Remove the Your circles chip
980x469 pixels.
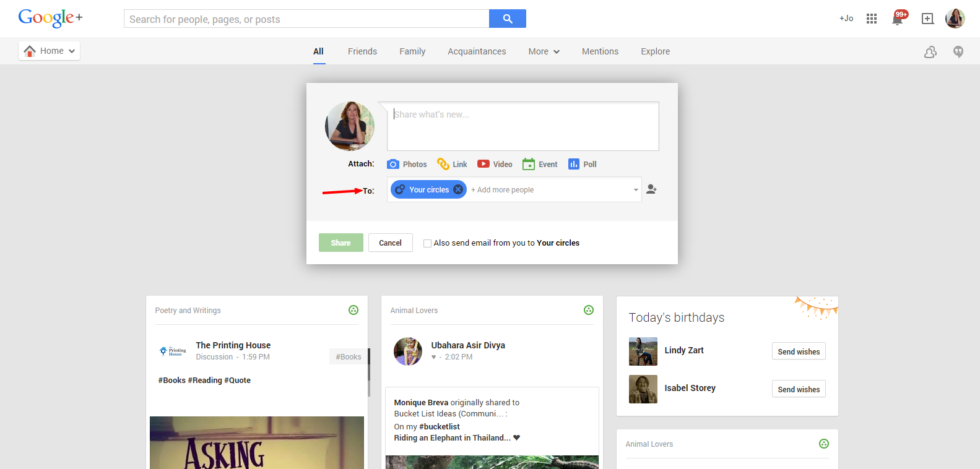(x=458, y=190)
